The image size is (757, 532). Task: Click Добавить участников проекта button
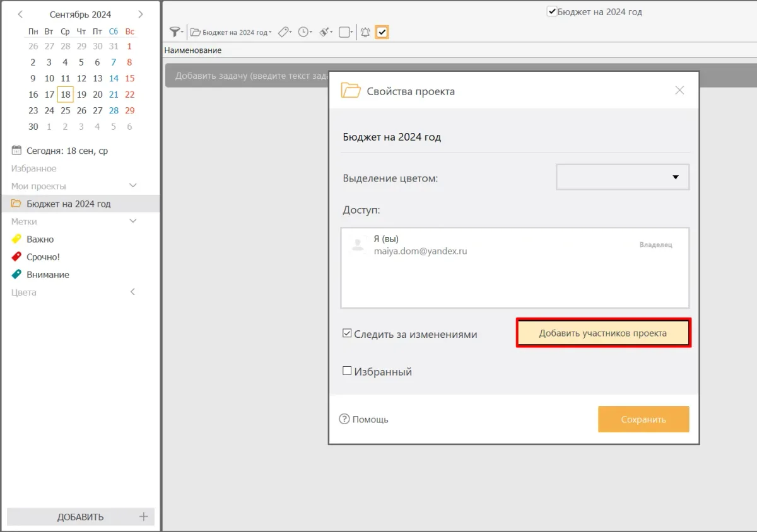click(x=603, y=333)
